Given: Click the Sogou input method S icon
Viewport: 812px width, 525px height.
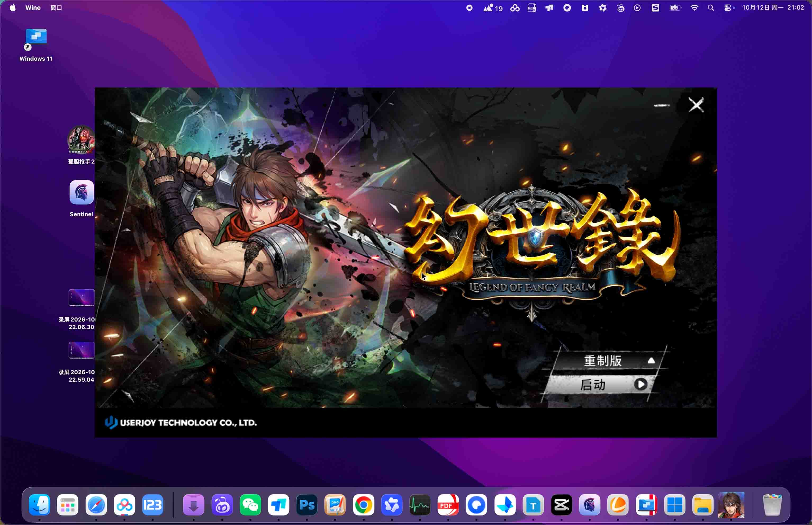Looking at the screenshot, I should tap(655, 7).
